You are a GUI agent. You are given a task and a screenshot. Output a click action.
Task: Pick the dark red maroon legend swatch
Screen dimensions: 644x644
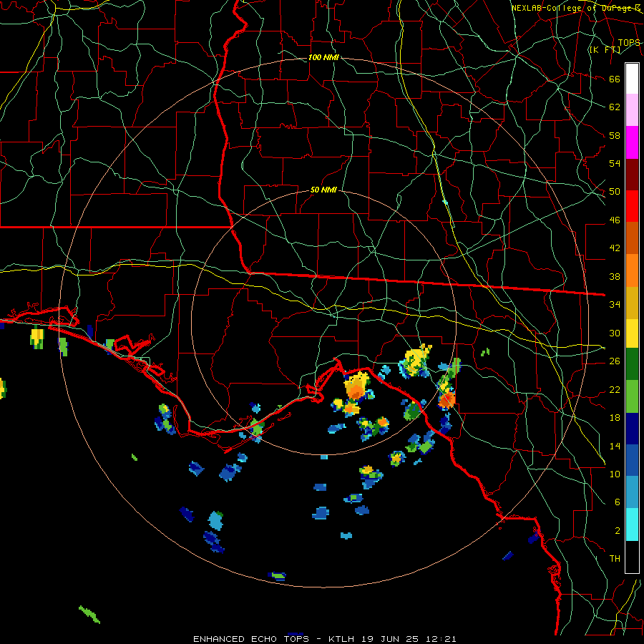[632, 175]
